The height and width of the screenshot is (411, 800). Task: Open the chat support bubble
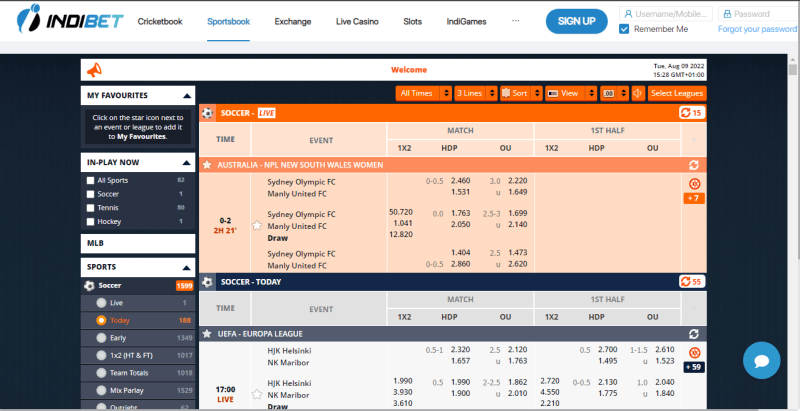click(761, 361)
